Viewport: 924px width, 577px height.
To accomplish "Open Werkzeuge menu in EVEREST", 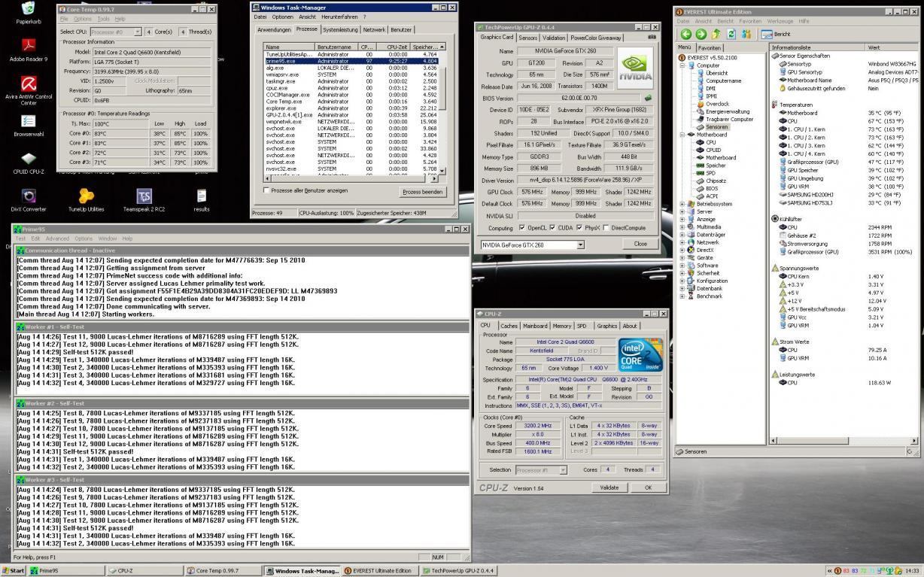I will [x=780, y=21].
